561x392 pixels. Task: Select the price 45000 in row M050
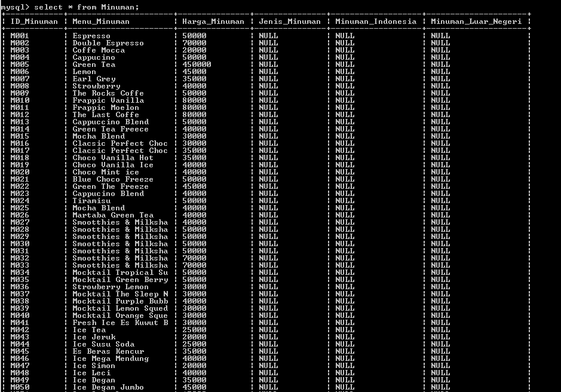pyautogui.click(x=194, y=387)
